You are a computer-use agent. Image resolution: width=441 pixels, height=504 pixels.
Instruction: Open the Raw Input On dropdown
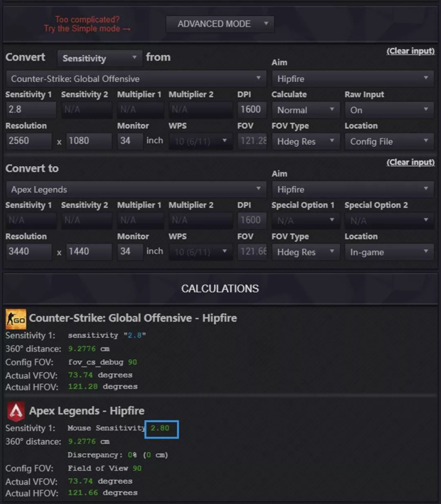pos(389,110)
